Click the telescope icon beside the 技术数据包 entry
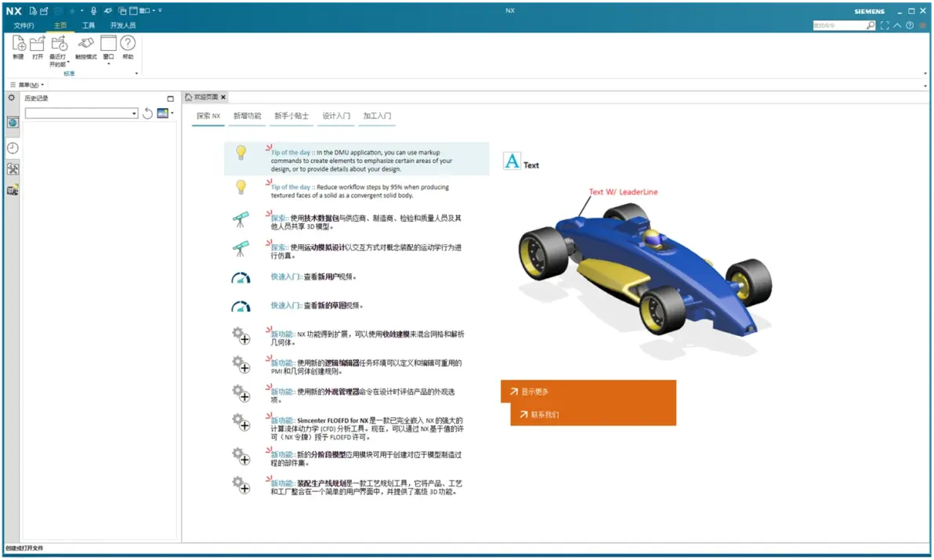The image size is (934, 560). tap(241, 219)
